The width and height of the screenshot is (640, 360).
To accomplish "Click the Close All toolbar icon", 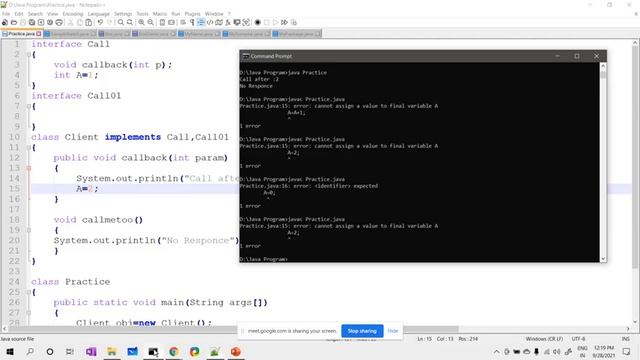I will [x=50, y=22].
